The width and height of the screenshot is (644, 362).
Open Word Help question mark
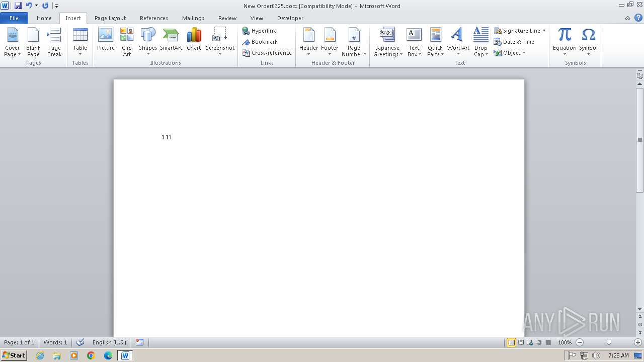638,18
